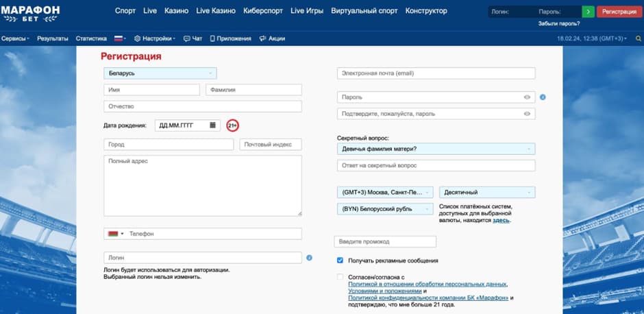This screenshot has width=644, height=314.
Task: Expand the Сервисы menu
Action: pyautogui.click(x=15, y=38)
